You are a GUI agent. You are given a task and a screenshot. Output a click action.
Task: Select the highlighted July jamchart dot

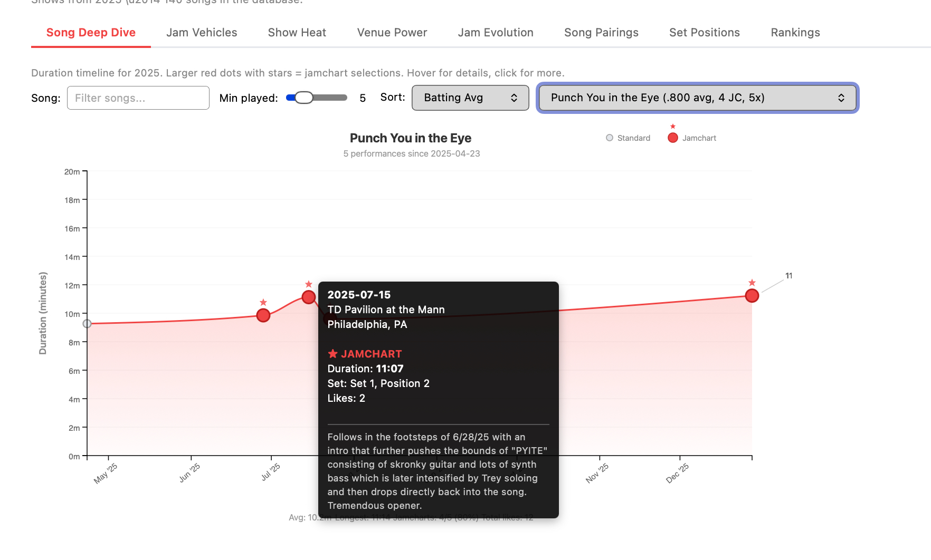pos(309,297)
